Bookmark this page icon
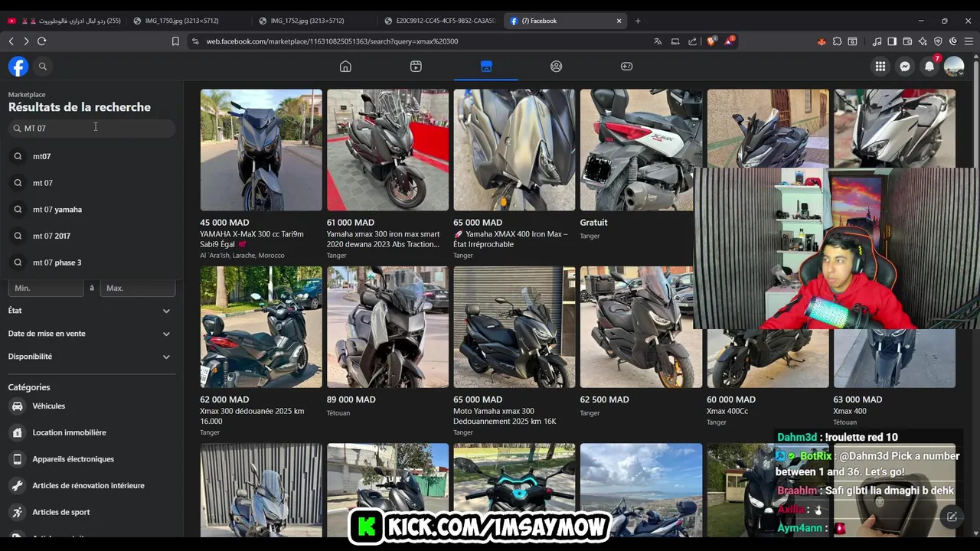Image resolution: width=980 pixels, height=551 pixels. 175,41
